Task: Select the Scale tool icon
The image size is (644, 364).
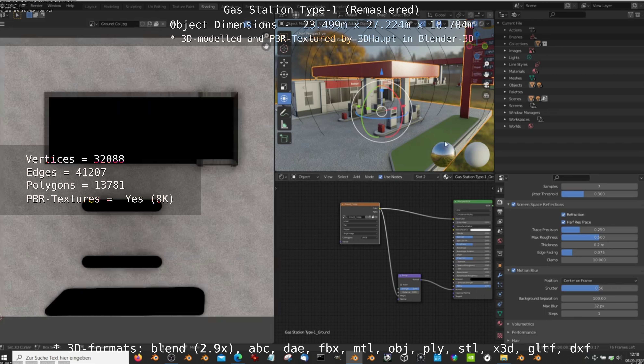Action: click(x=284, y=86)
